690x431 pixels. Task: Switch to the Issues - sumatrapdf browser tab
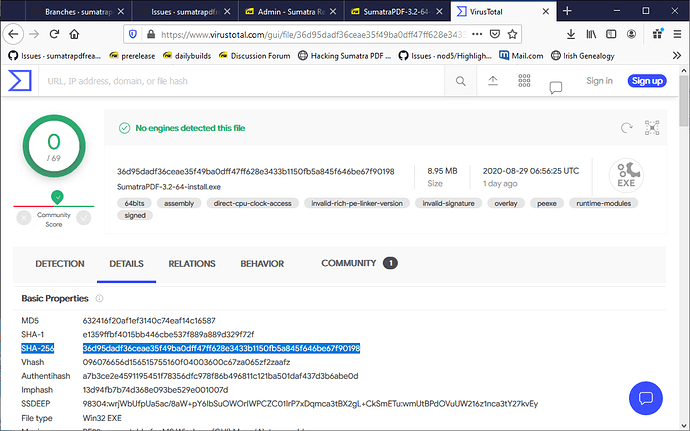click(185, 11)
